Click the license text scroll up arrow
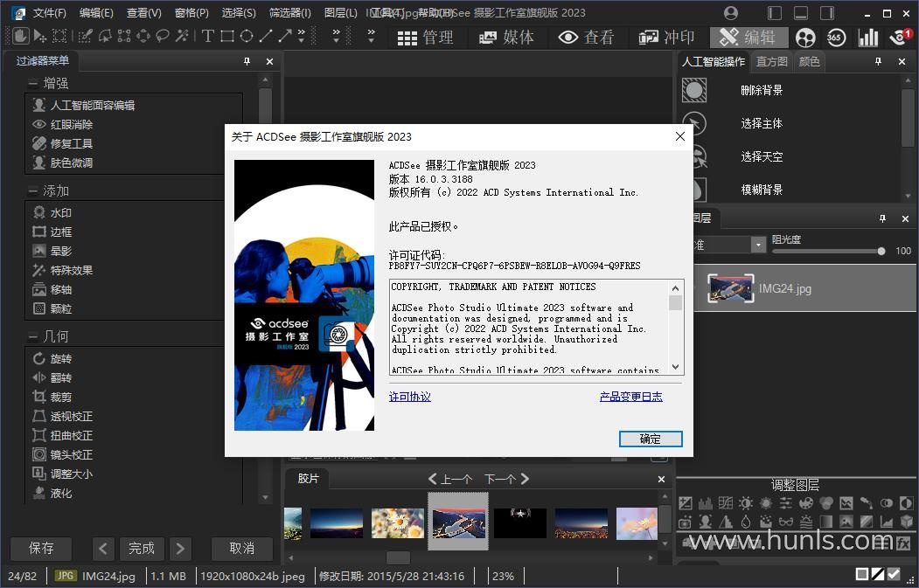Screen dimensions: 919x588 (675, 288)
